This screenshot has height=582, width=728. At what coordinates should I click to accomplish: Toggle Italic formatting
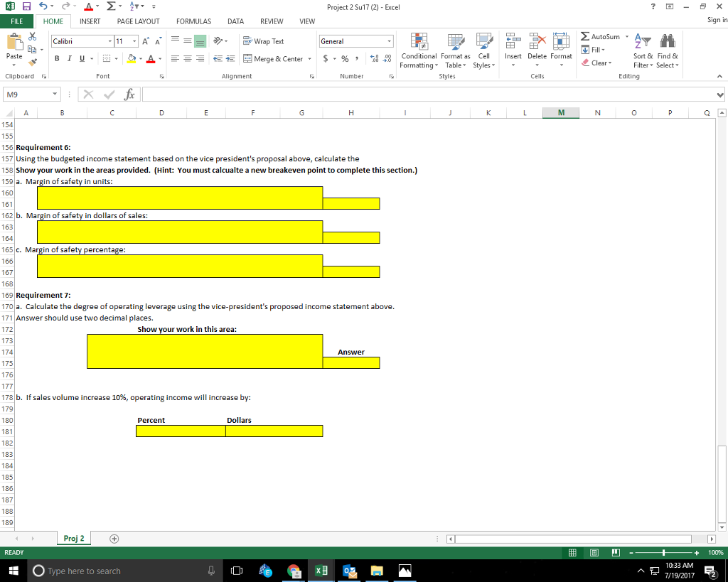69,58
